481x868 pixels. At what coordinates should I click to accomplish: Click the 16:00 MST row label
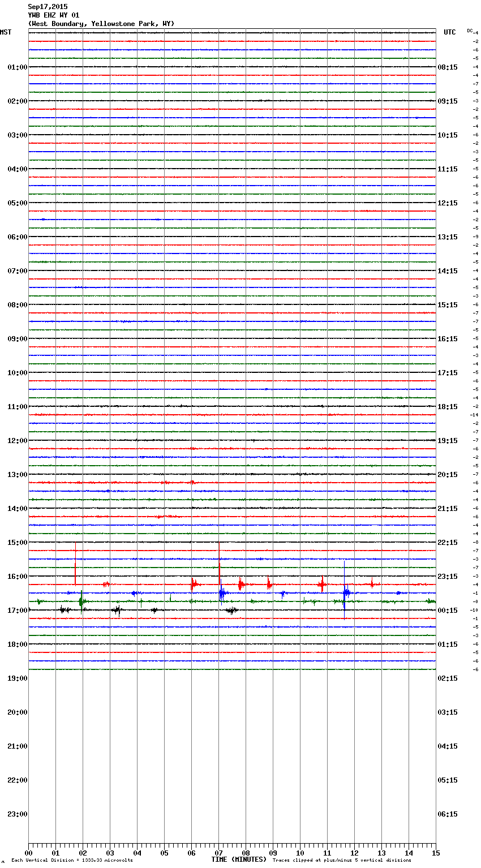[x=18, y=577]
